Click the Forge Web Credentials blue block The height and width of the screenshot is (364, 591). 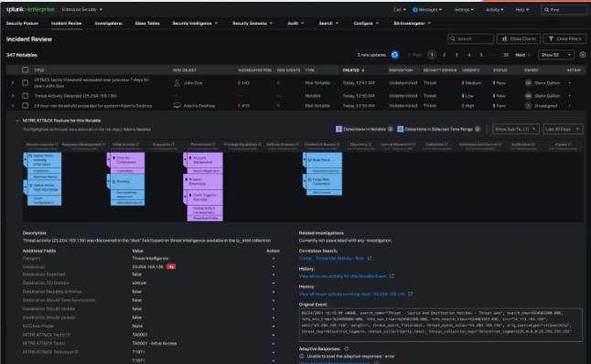click(x=324, y=182)
